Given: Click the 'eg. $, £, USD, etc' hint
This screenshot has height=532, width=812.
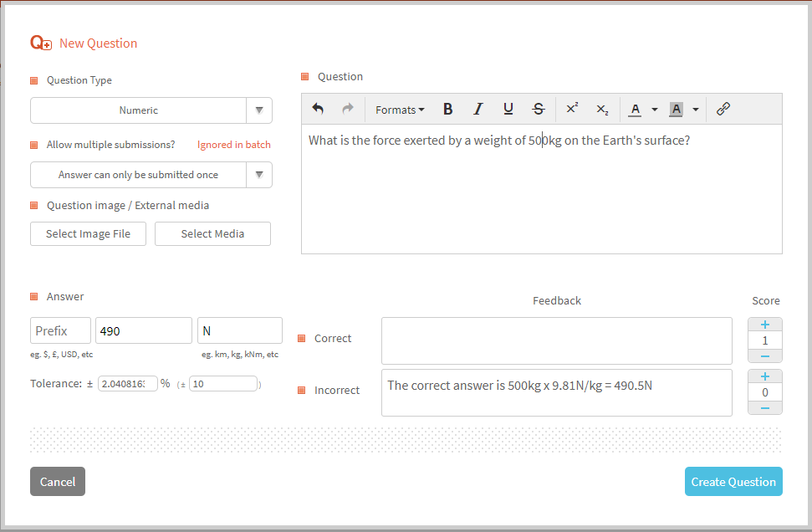Looking at the screenshot, I should coord(62,355).
